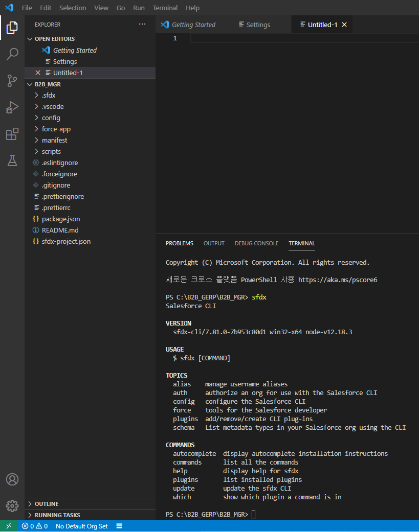419x532 pixels.
Task: Open the .gitignore file
Action: (90, 185)
